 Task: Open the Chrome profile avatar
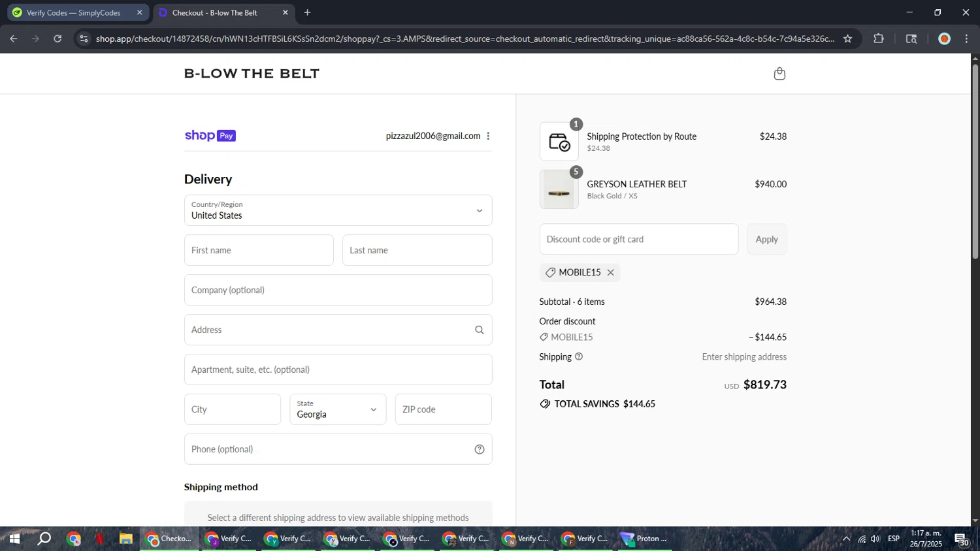944,39
